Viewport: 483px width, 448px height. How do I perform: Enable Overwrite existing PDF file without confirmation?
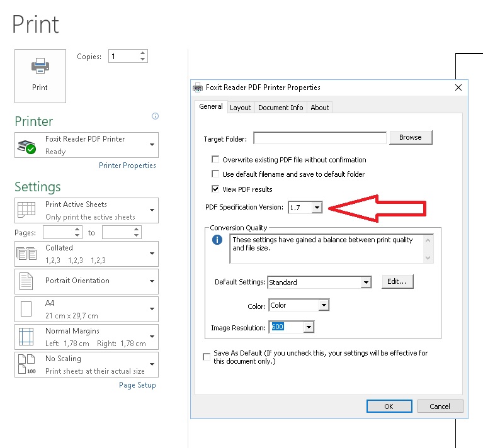tap(215, 159)
